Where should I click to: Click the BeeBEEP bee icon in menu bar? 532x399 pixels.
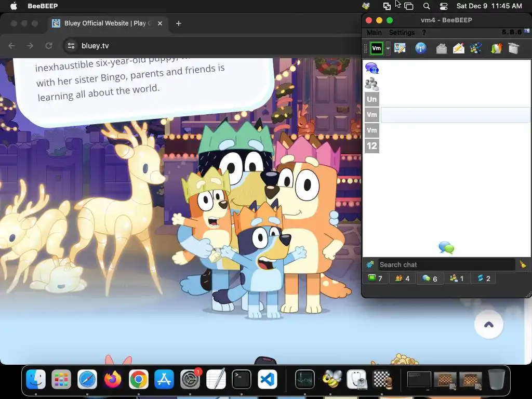(366, 6)
